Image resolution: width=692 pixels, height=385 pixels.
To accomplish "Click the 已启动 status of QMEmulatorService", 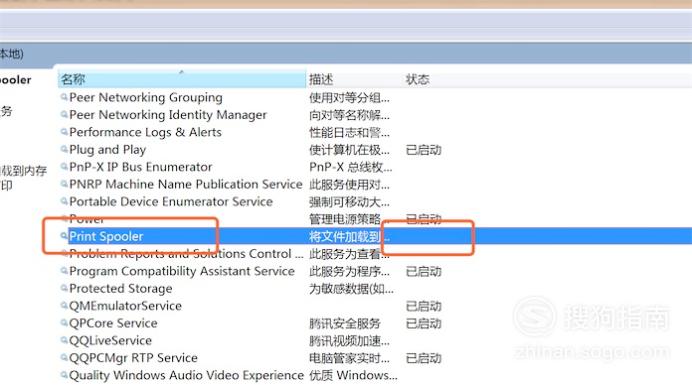I will [423, 306].
